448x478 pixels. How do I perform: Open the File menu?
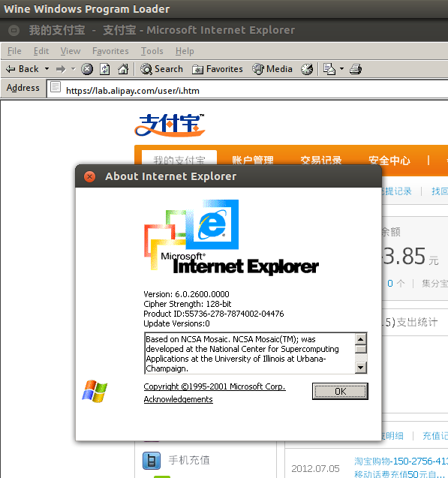point(14,51)
